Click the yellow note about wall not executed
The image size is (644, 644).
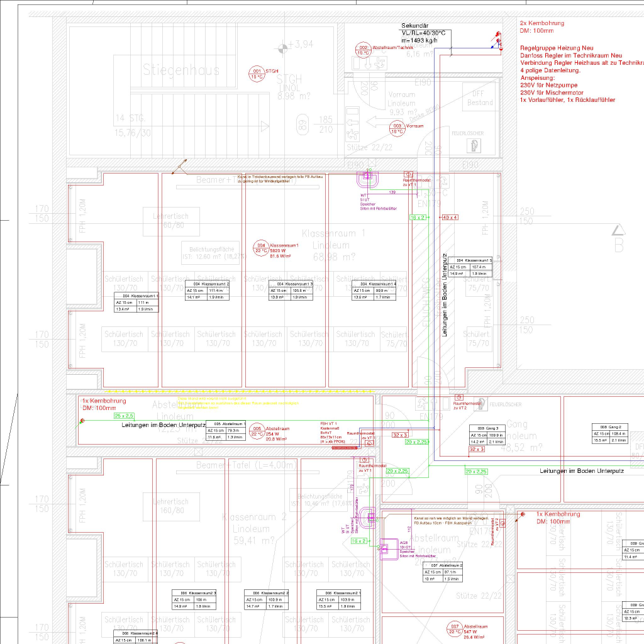(x=238, y=403)
